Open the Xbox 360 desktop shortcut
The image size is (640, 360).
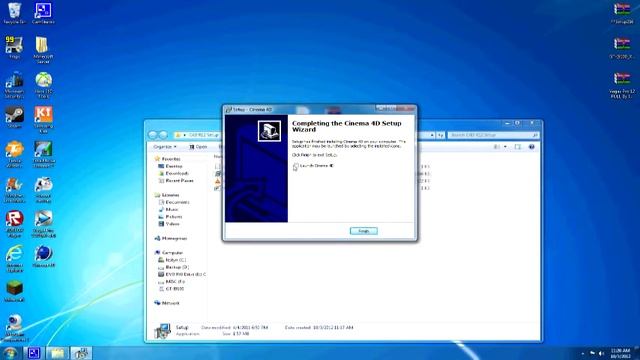(43, 85)
